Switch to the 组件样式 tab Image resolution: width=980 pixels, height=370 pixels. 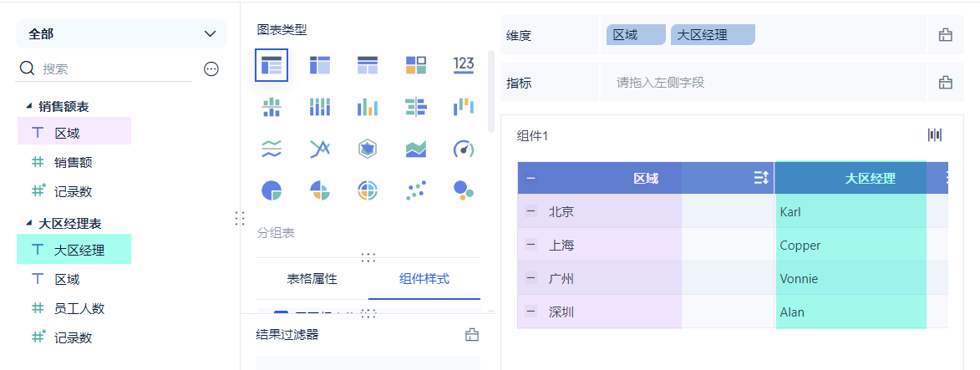[x=424, y=279]
